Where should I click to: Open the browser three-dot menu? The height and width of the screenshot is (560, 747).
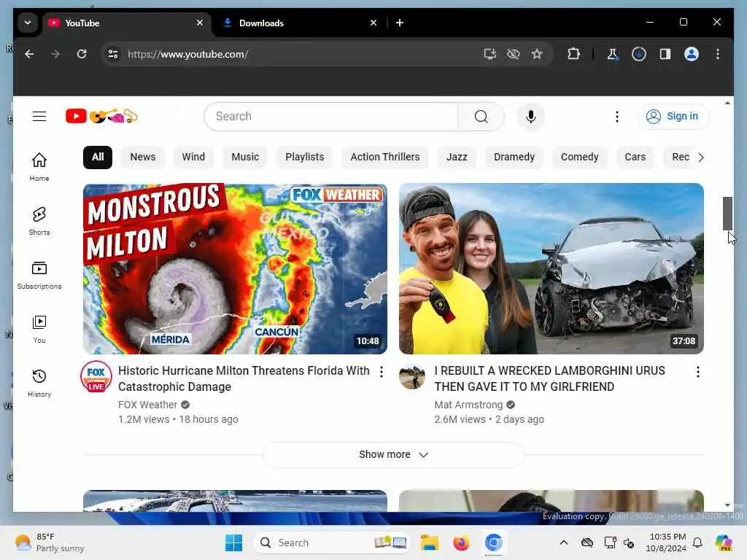coord(718,54)
